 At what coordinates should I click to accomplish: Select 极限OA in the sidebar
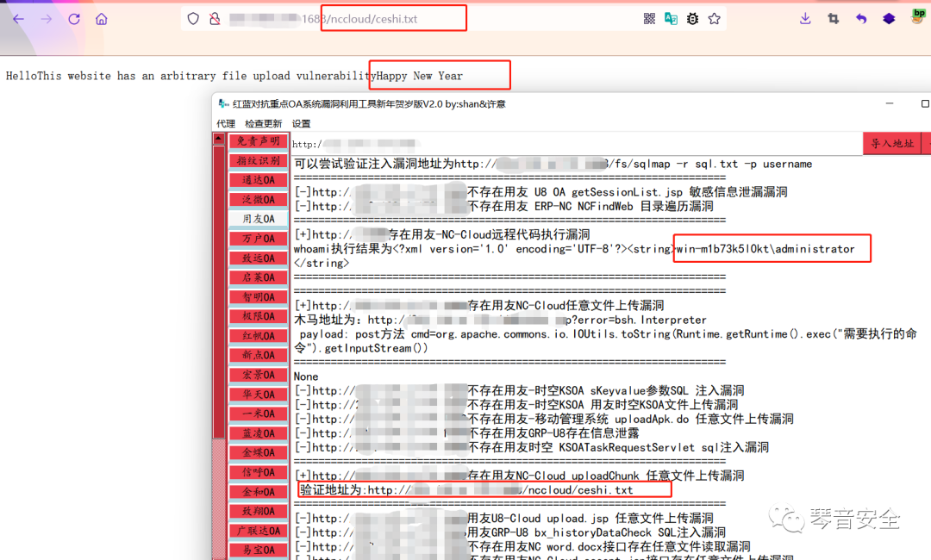pos(259,316)
